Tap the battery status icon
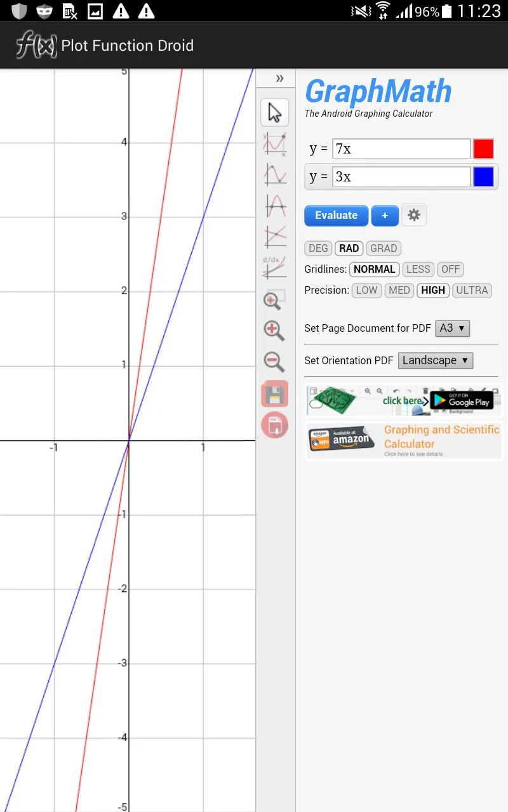Viewport: 508px width, 812px height. pyautogui.click(x=447, y=11)
